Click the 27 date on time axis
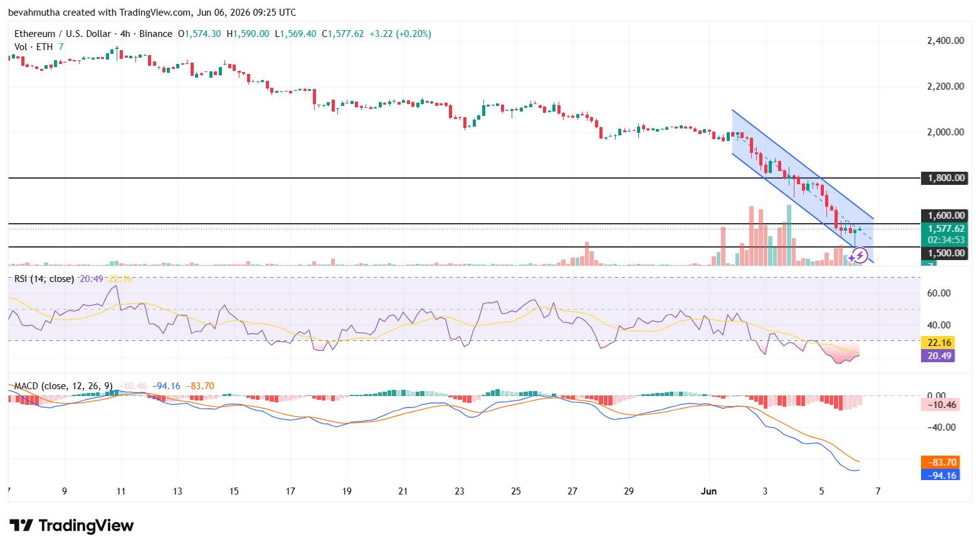Image resolution: width=980 pixels, height=549 pixels. pyautogui.click(x=572, y=491)
